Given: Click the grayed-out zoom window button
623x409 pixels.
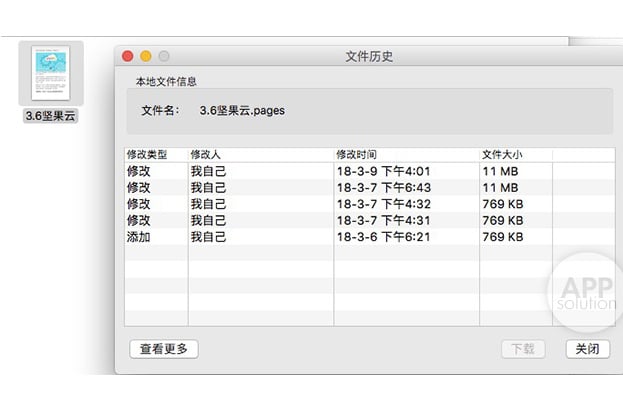Looking at the screenshot, I should coord(164,56).
